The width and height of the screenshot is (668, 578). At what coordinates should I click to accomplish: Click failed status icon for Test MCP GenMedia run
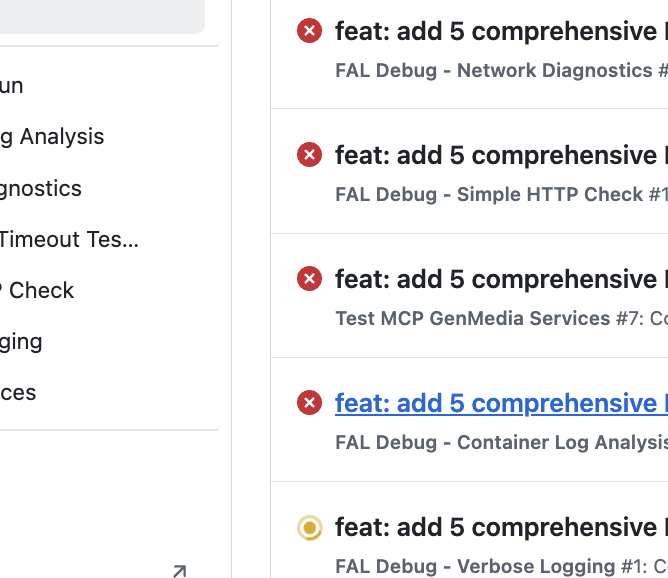309,279
